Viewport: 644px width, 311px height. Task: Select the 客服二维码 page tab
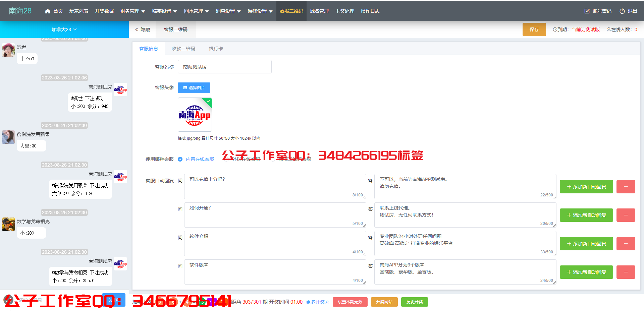point(176,29)
